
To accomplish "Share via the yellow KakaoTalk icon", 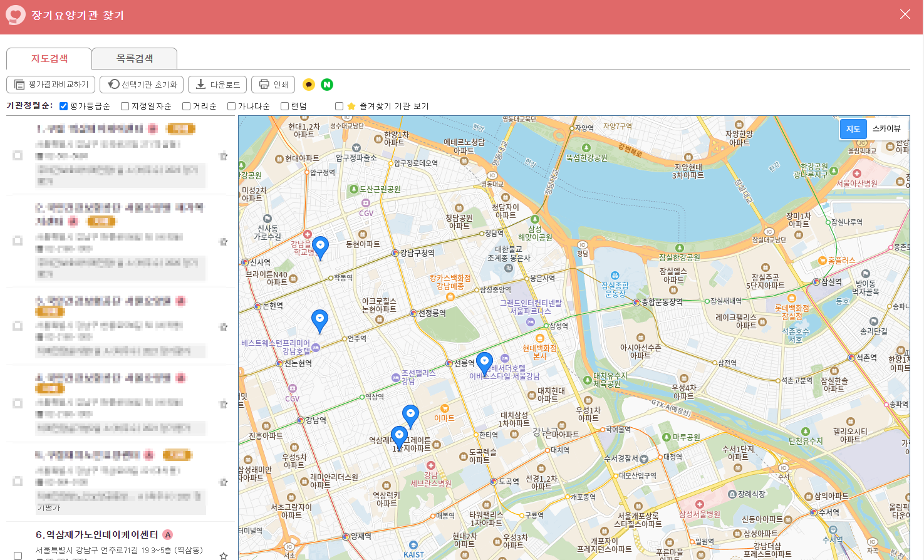I will point(308,85).
